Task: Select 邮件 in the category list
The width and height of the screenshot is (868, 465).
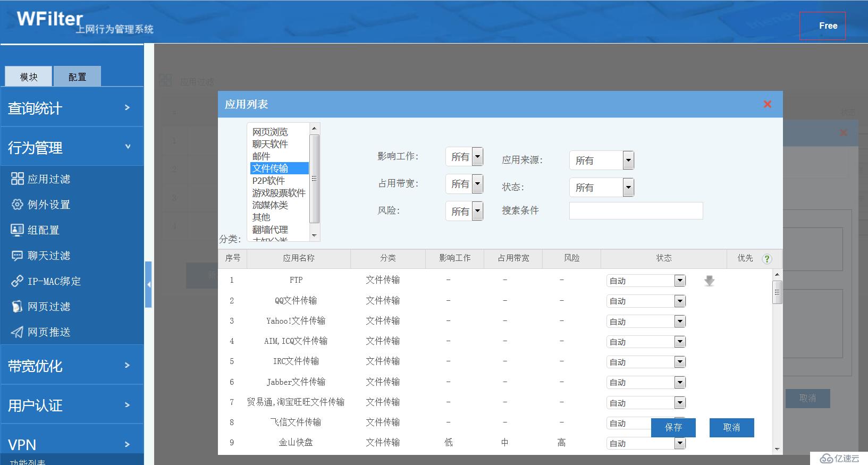Action: (x=279, y=156)
